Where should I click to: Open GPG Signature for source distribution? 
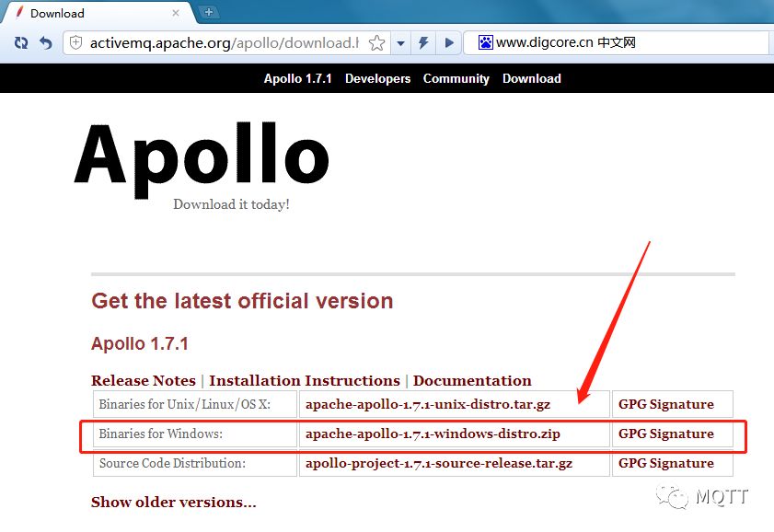pyautogui.click(x=666, y=463)
